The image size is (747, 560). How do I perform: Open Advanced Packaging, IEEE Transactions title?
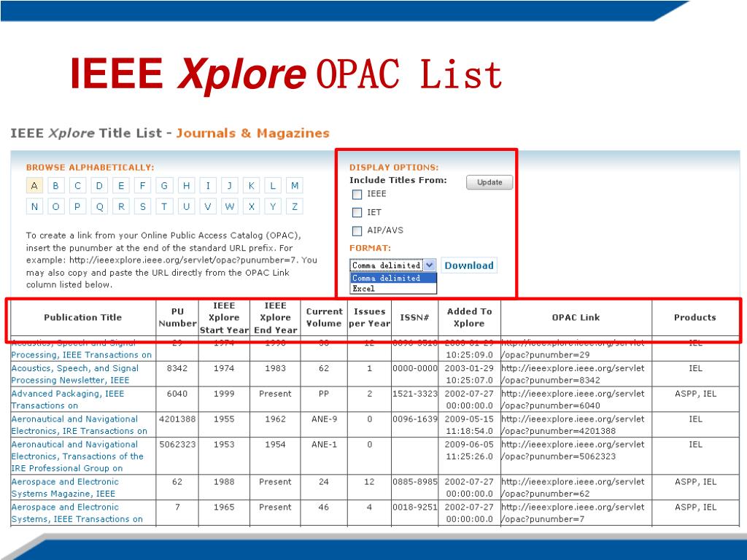[68, 400]
